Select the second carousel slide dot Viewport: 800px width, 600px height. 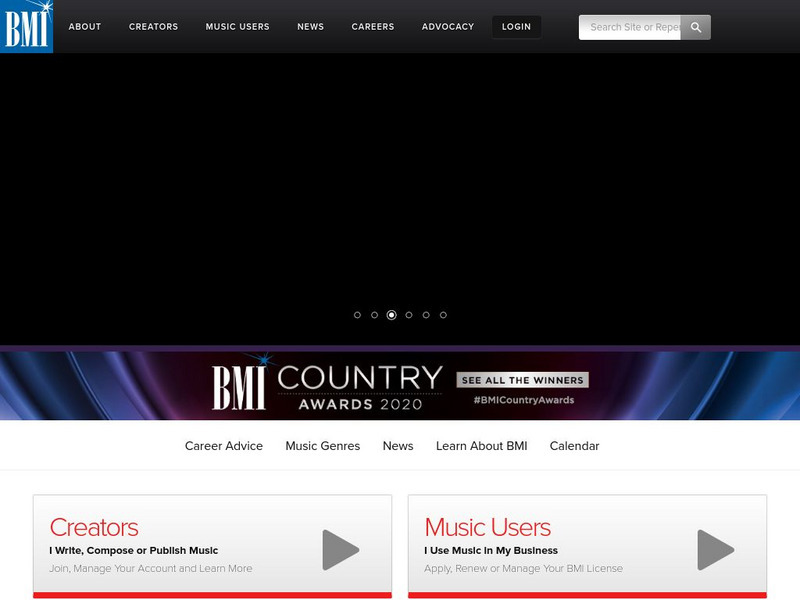[x=374, y=315]
